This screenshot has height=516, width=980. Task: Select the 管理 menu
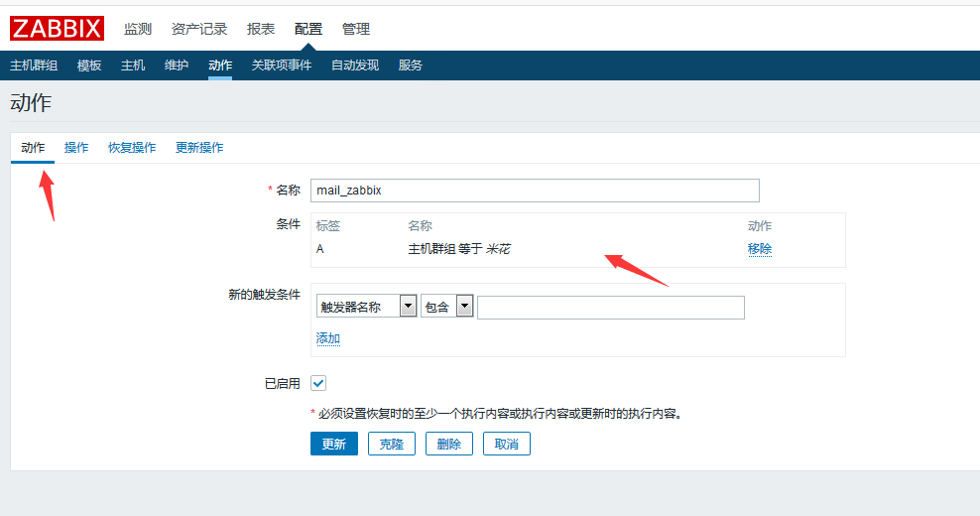pyautogui.click(x=356, y=29)
